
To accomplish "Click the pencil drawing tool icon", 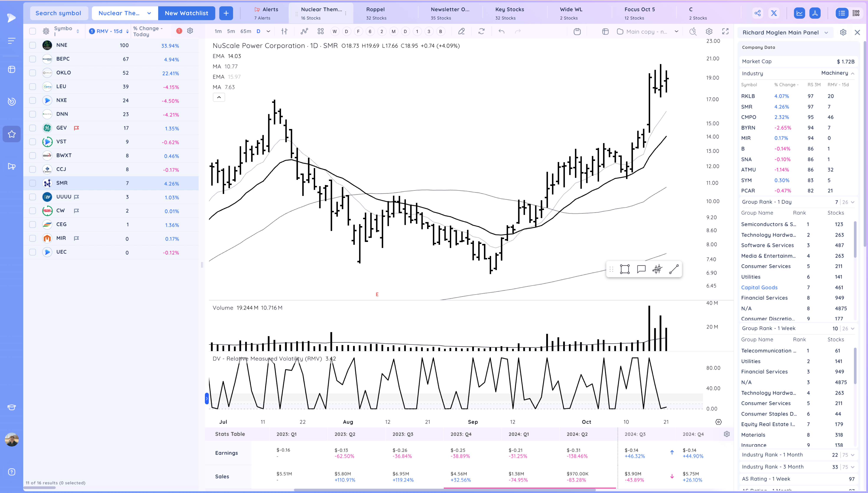I will pos(461,31).
